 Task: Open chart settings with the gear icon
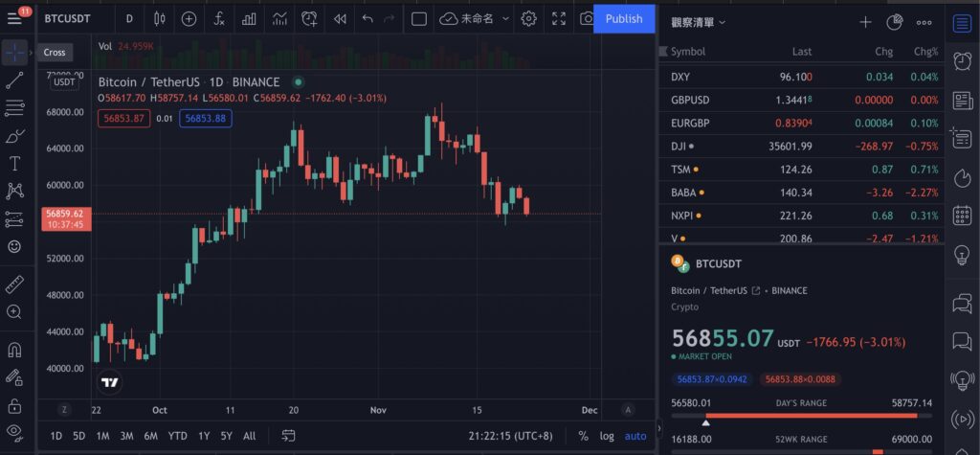click(x=528, y=19)
